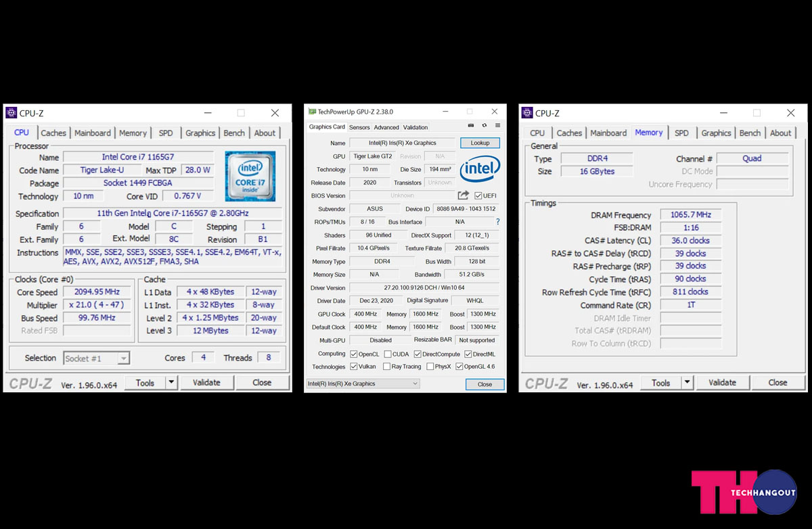Click the right CPU-Z title bar icon

click(527, 113)
